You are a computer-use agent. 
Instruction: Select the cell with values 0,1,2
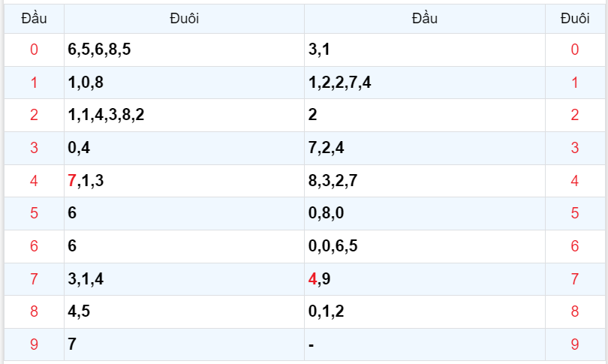[326, 311]
